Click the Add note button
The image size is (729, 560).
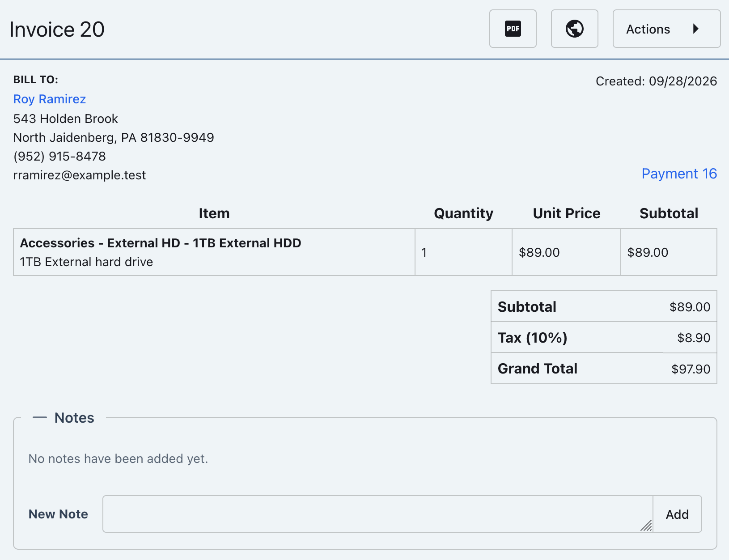pos(677,514)
